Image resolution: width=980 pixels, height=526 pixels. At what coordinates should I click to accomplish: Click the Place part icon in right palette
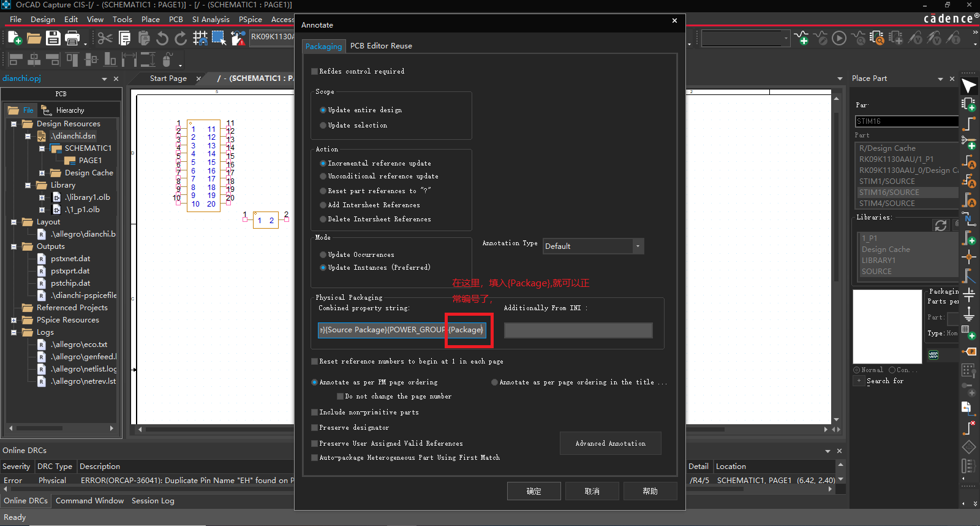[969, 104]
